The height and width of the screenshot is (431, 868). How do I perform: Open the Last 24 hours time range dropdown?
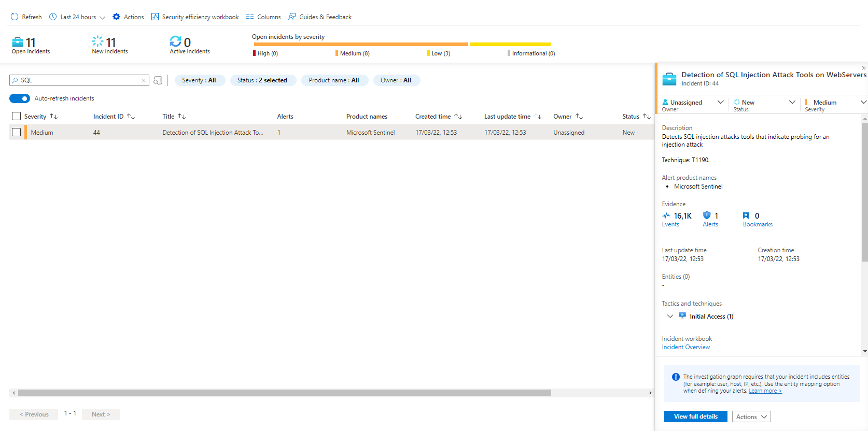(77, 17)
